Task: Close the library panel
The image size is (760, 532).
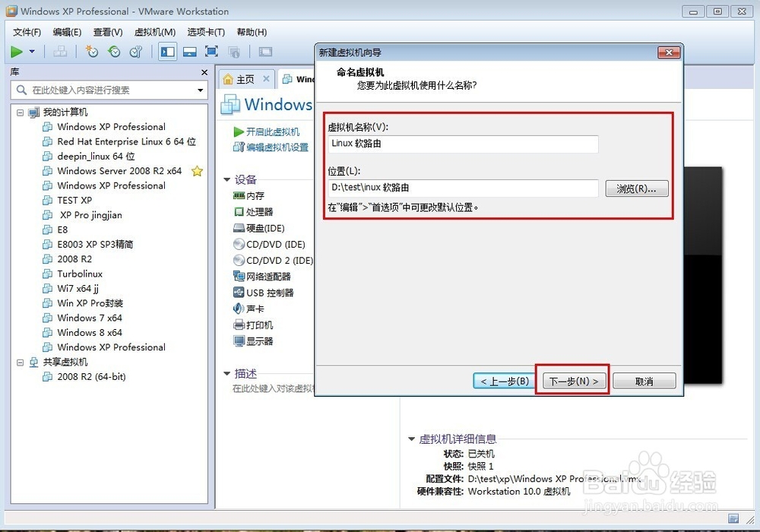Action: pyautogui.click(x=204, y=72)
